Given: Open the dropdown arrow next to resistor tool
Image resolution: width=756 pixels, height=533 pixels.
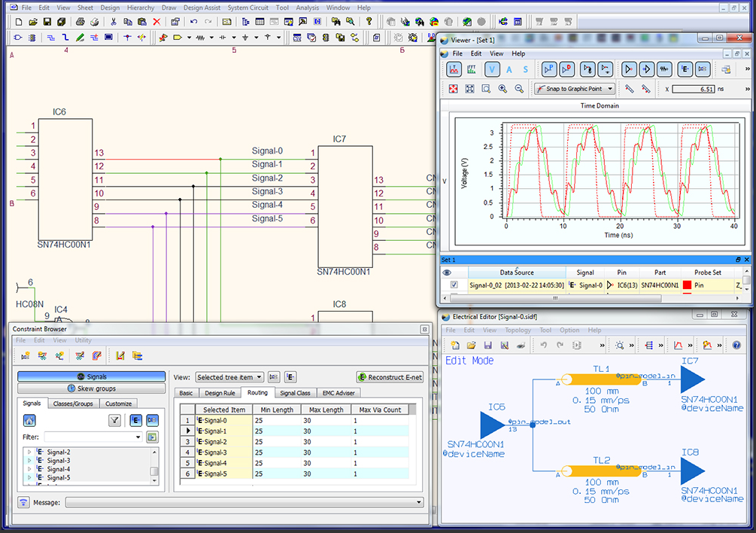Looking at the screenshot, I should coord(211,37).
